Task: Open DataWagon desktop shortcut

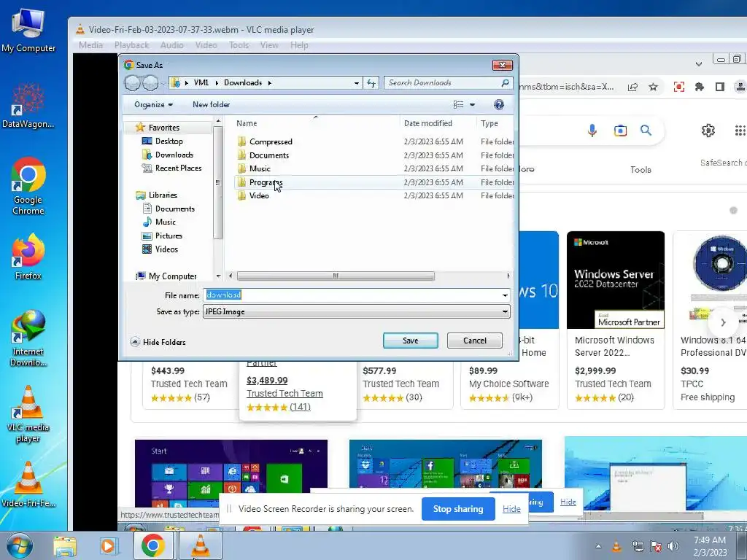Action: [28, 105]
